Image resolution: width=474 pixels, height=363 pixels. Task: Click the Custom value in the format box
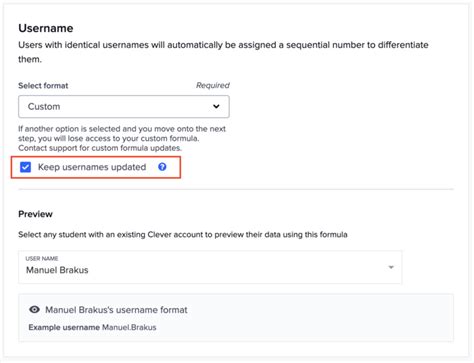coord(44,107)
